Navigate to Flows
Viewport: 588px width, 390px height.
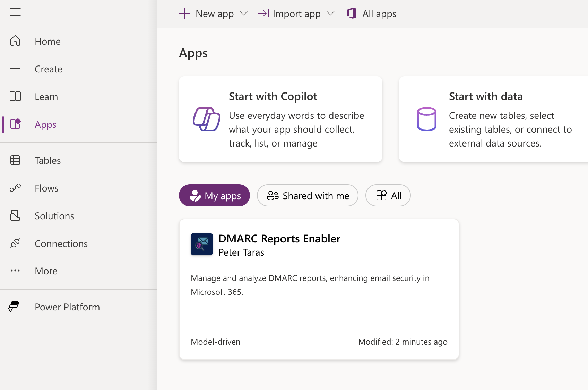78,188
